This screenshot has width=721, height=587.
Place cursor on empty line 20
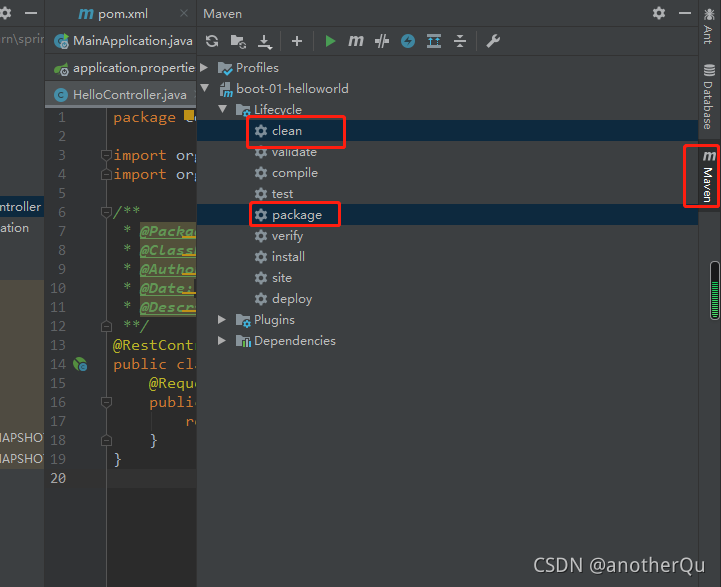152,478
